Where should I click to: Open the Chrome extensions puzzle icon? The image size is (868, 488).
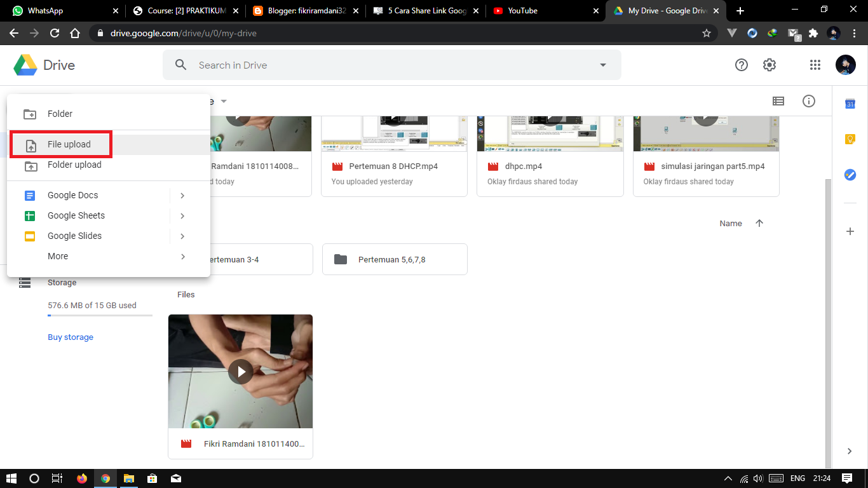coord(813,33)
